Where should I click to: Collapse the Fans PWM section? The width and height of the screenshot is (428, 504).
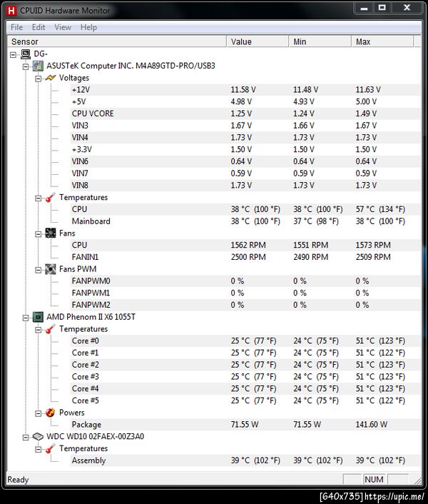tap(39, 270)
